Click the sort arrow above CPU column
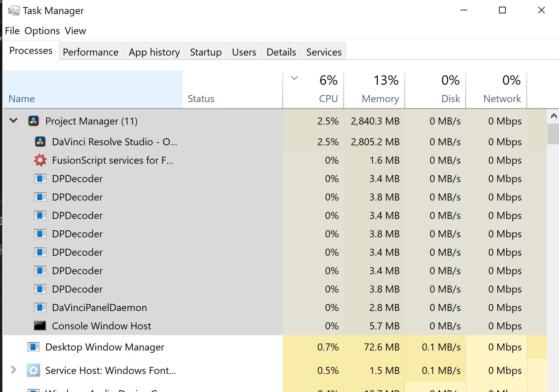Screen dimensions: 559x392 click(294, 78)
